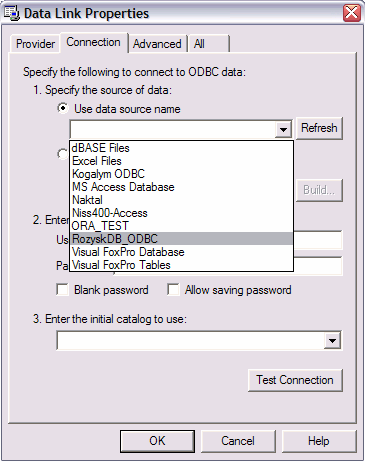The width and height of the screenshot is (365, 462).
Task: Select the Use data source name radio button
Action: pyautogui.click(x=63, y=109)
